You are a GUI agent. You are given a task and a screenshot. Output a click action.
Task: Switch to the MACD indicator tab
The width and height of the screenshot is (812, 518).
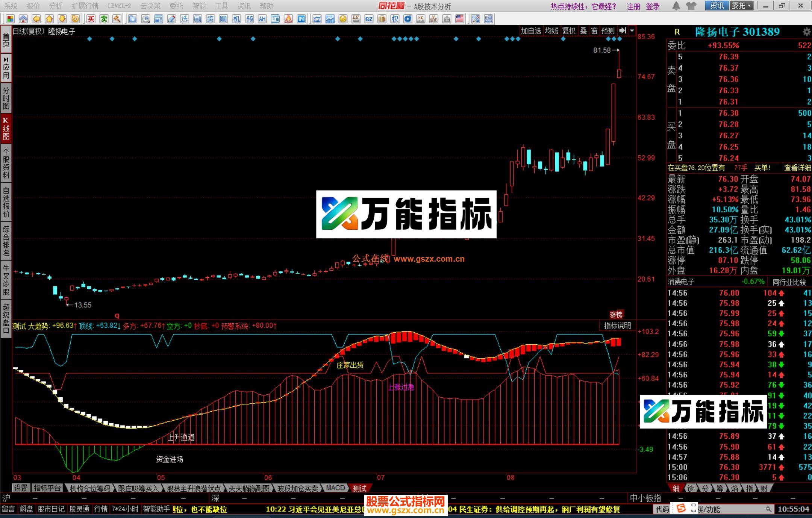tap(335, 488)
